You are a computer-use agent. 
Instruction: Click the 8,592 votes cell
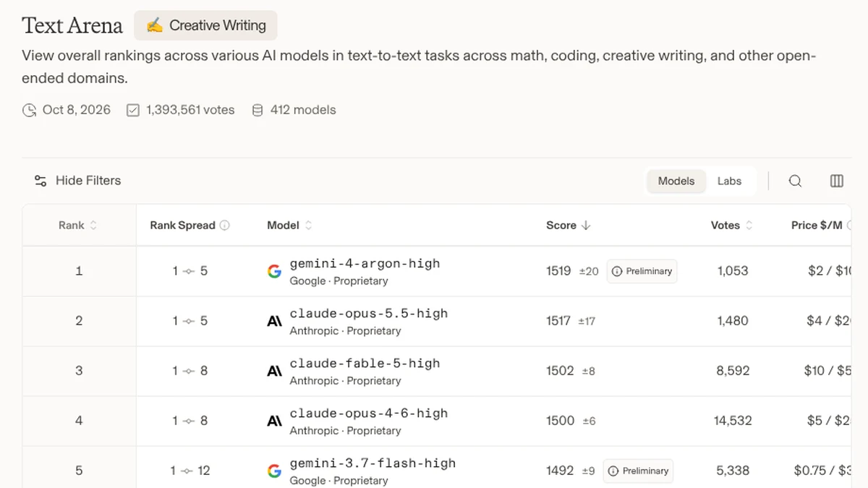tap(733, 371)
